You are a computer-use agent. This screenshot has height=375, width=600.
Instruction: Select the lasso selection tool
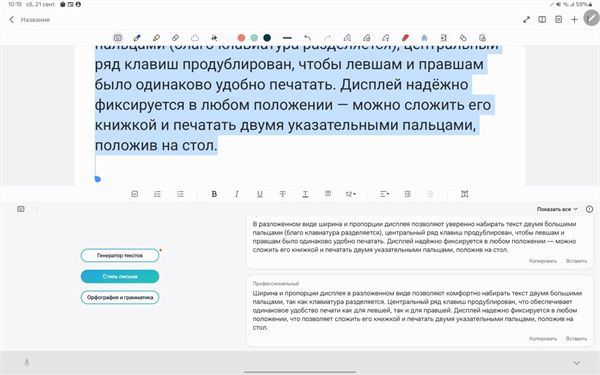(195, 38)
